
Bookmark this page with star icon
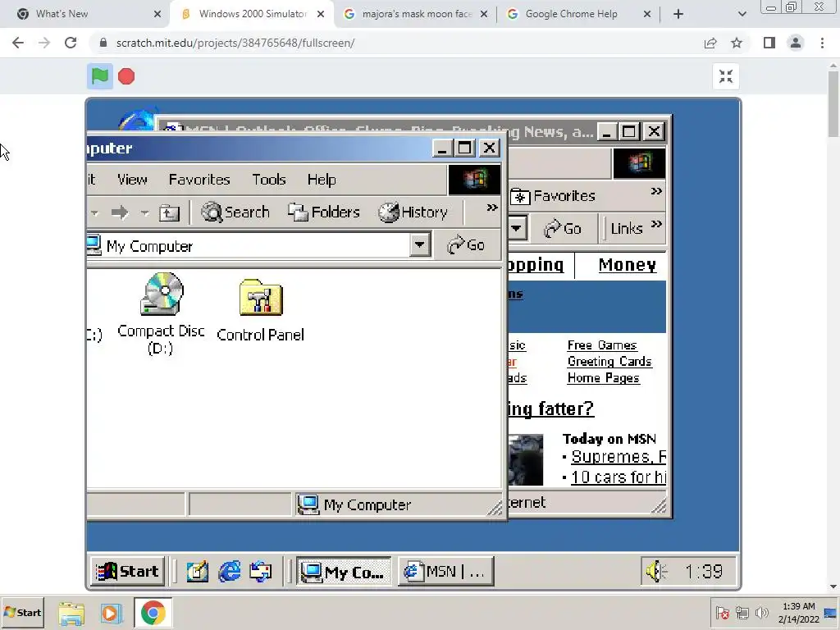(x=737, y=43)
